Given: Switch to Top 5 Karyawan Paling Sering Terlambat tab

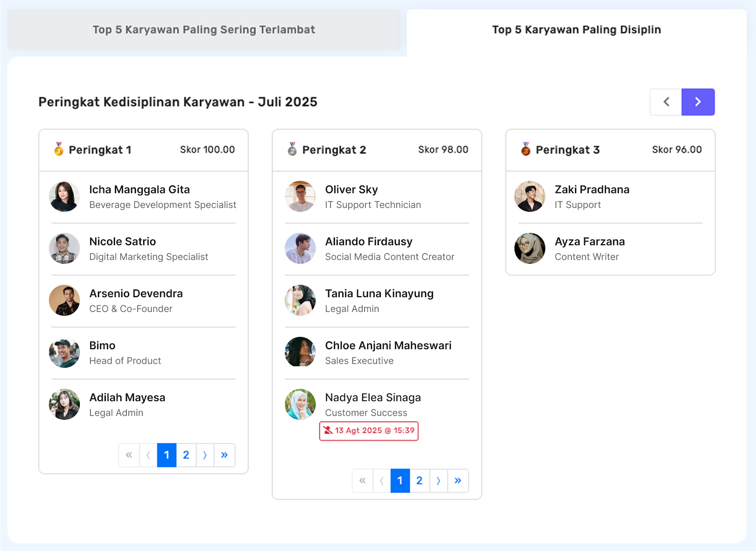Looking at the screenshot, I should pos(204,30).
